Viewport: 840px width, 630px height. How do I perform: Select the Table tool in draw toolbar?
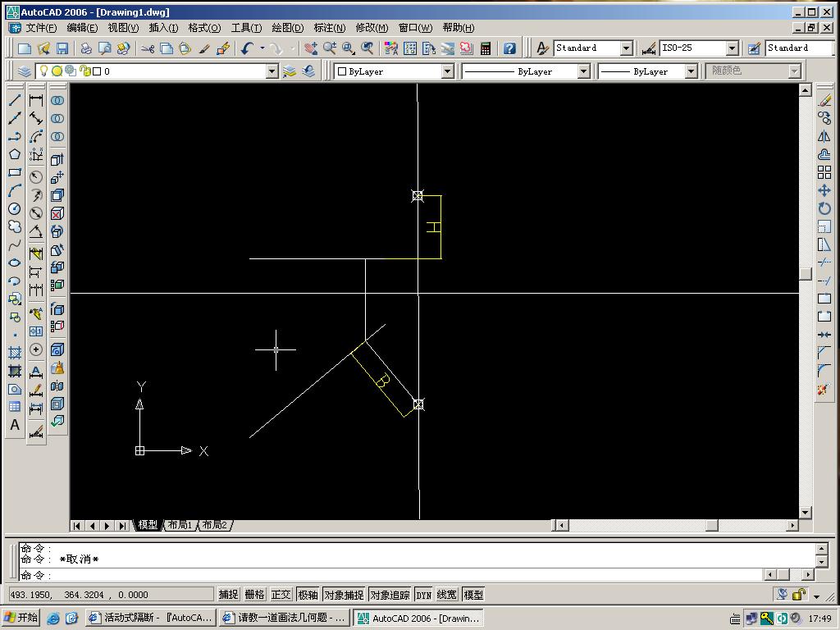tap(15, 407)
